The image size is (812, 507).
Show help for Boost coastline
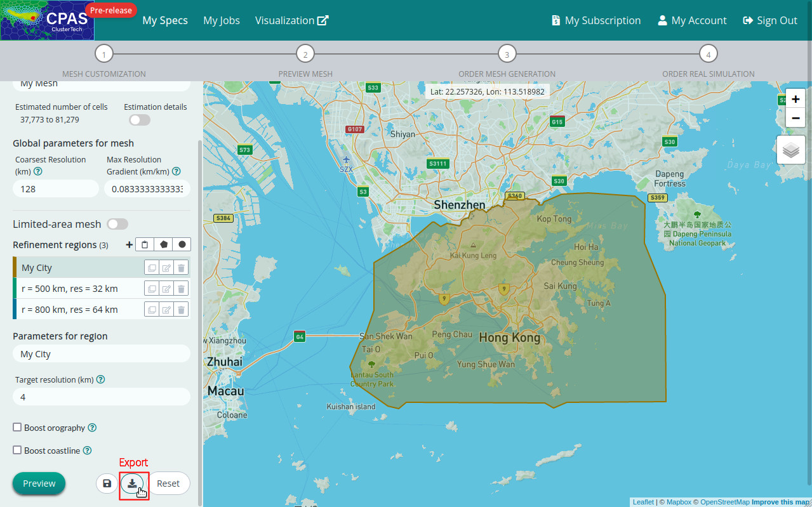point(87,451)
